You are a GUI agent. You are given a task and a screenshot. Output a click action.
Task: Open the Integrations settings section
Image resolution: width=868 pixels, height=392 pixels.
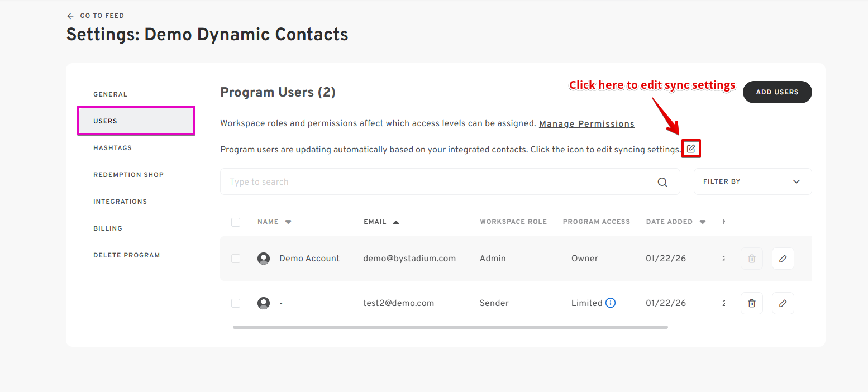tap(120, 202)
